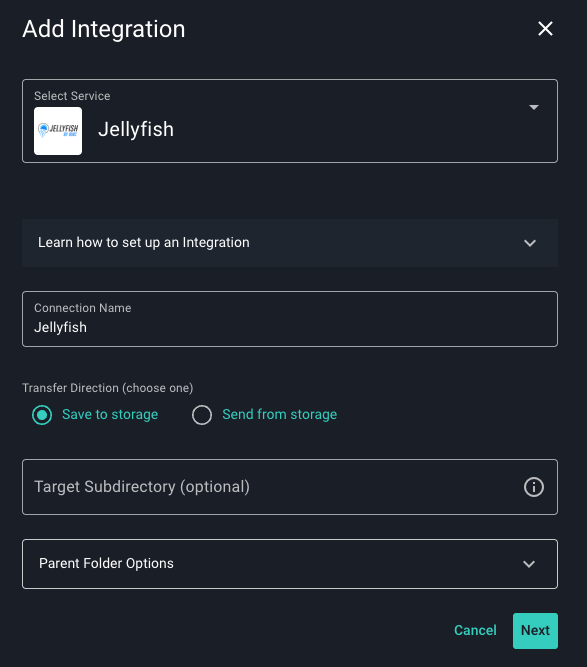Open the Select Service dropdown arrow
Viewport: 587px width, 667px height.
point(533,107)
